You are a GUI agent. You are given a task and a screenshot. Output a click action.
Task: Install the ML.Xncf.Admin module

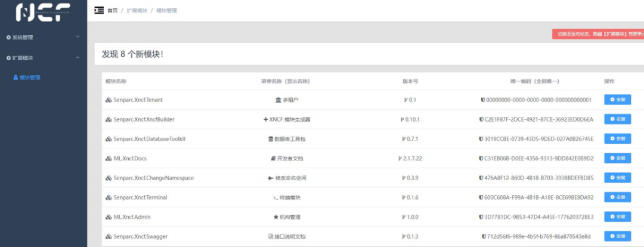point(617,217)
